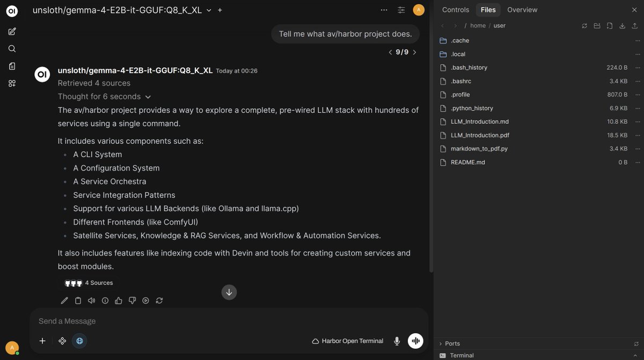Rate the response with thumbs up

119,300
